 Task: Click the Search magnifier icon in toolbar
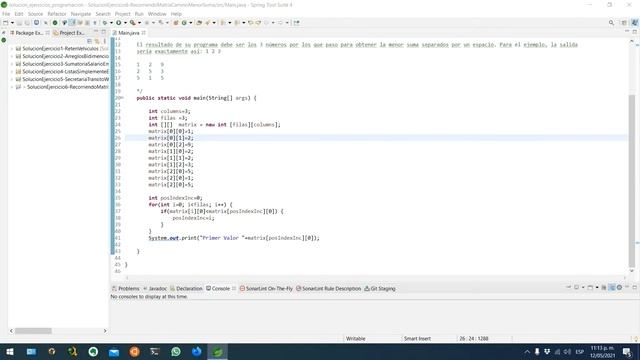point(611,23)
